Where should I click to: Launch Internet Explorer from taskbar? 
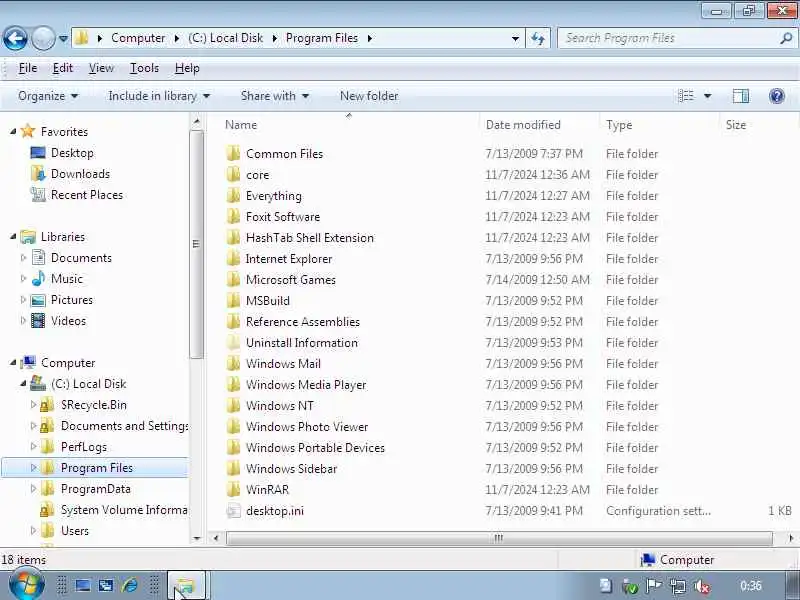point(130,585)
